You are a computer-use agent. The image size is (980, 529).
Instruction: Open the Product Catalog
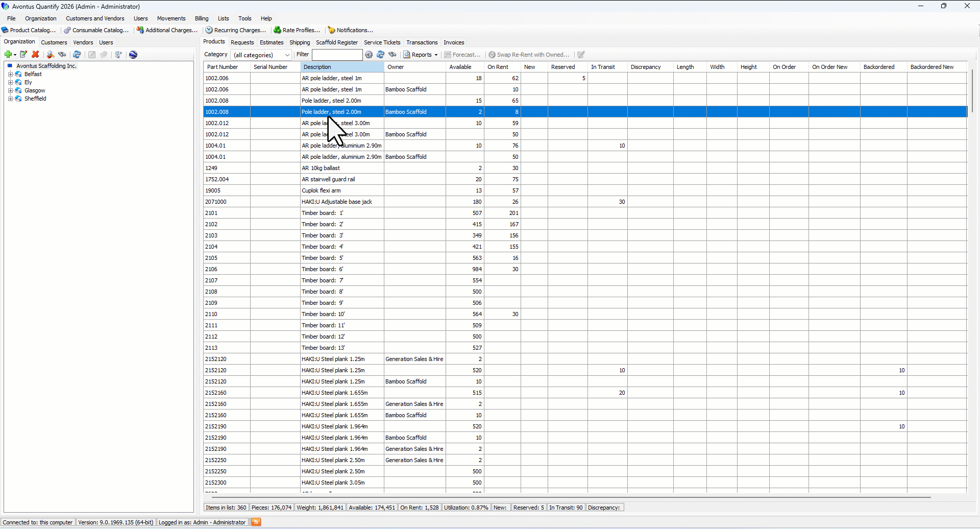(x=29, y=30)
